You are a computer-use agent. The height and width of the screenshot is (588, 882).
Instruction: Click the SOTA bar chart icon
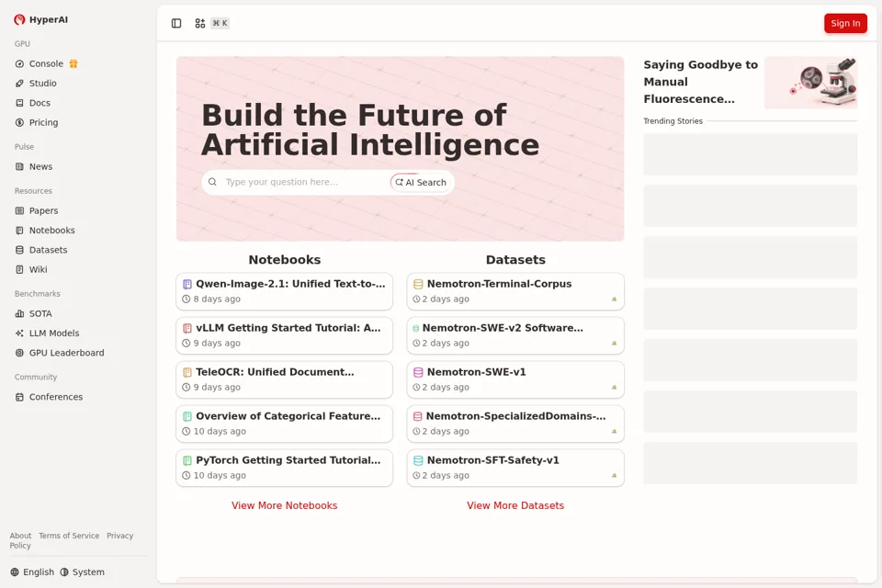[x=19, y=313]
